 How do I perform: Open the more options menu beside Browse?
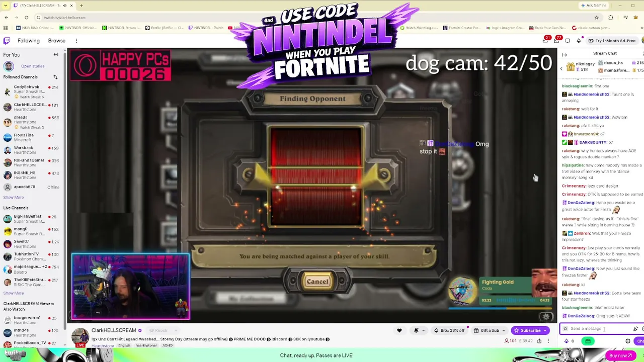[x=76, y=41]
